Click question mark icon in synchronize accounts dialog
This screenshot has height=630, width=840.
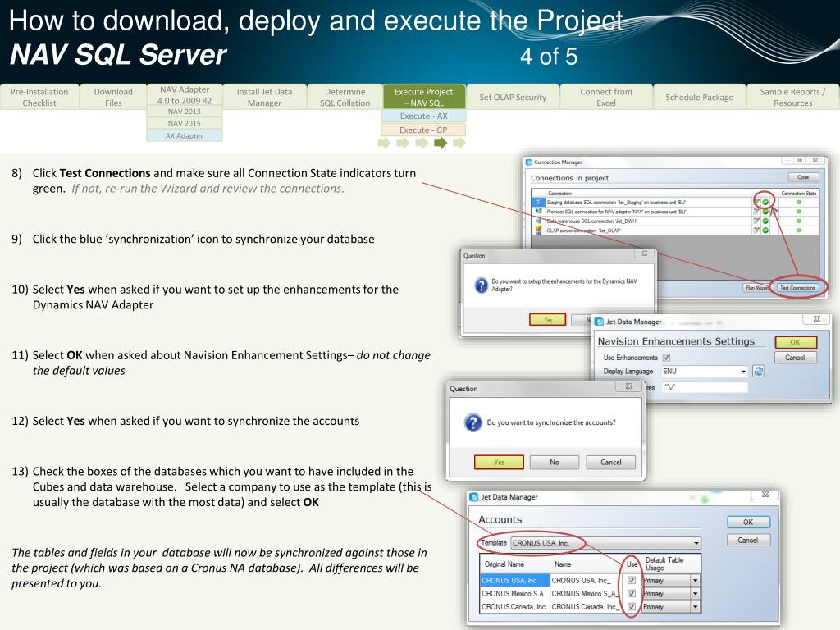coord(473,422)
